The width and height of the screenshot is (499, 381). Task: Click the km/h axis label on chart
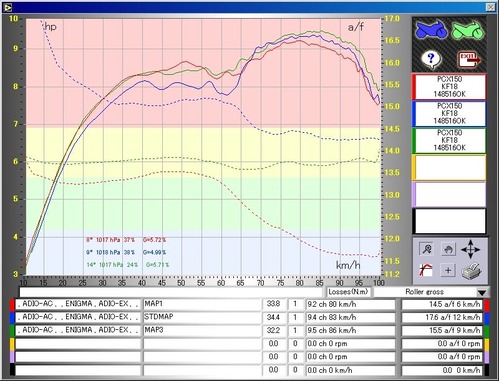(x=348, y=265)
